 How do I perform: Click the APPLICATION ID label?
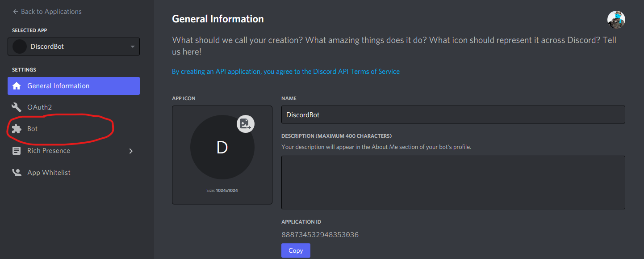tap(301, 222)
